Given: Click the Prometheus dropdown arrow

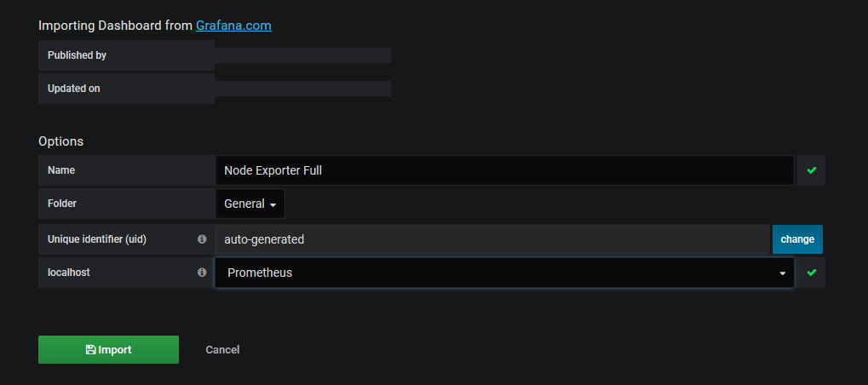Looking at the screenshot, I should click(x=782, y=273).
